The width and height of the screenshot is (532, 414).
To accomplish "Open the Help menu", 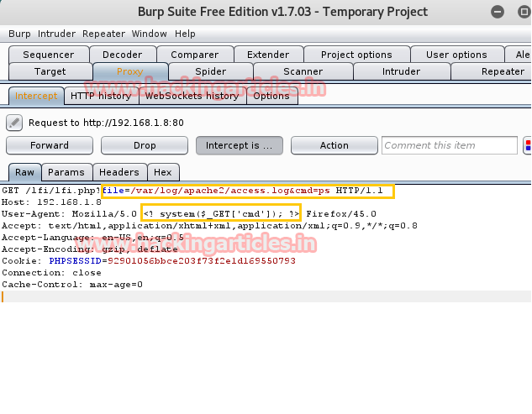I will [185, 34].
